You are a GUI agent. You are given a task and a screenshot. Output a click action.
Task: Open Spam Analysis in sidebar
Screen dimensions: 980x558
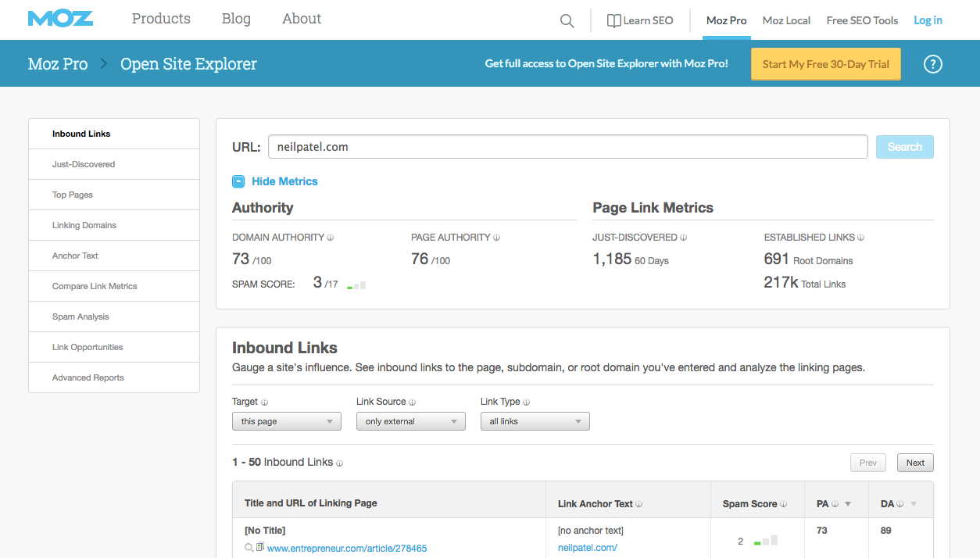(114, 317)
